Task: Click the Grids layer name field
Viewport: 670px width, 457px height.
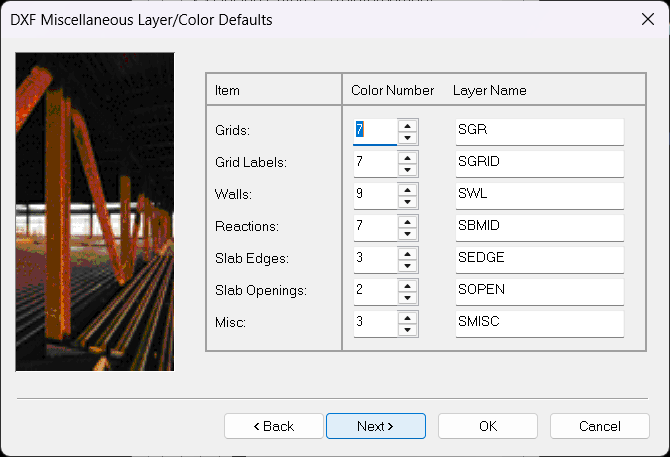Action: click(x=539, y=131)
